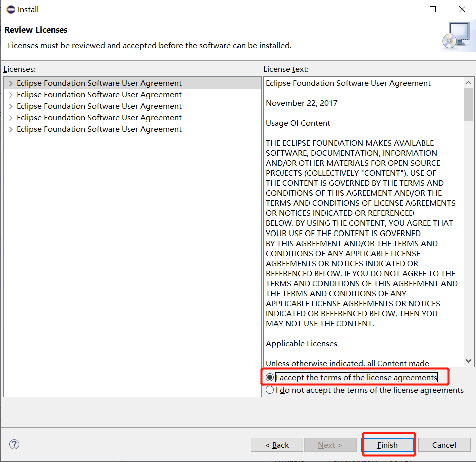This screenshot has width=476, height=462.
Task: Select 'I do not accept the terms' radio button
Action: point(269,390)
